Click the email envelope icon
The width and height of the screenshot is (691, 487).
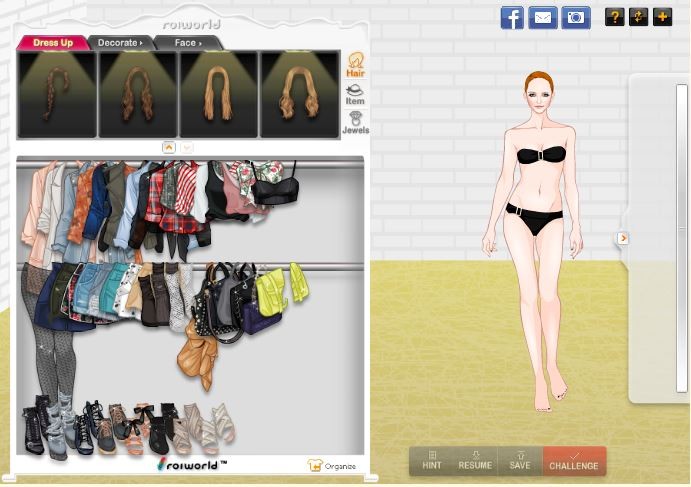543,17
